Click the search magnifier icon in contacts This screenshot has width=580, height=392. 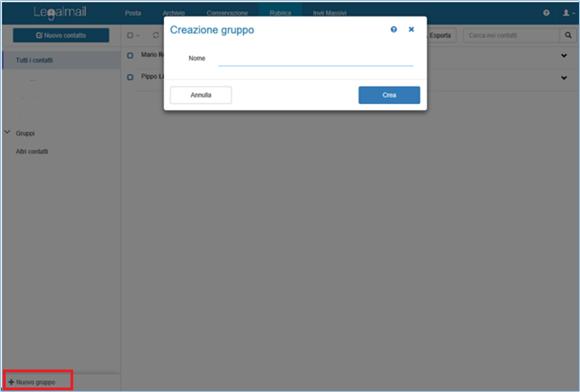coord(568,35)
